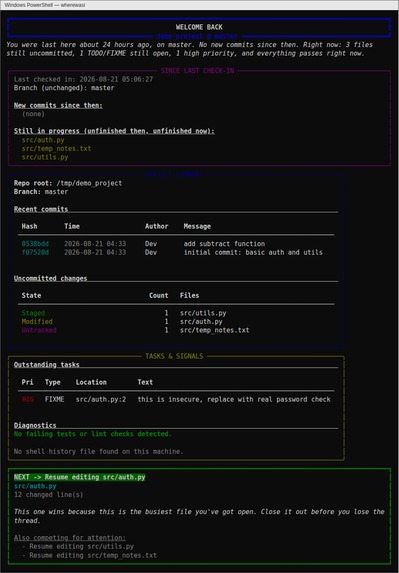Click the 'Time' column header
Viewport: 399px width, 573px height.
[72, 227]
